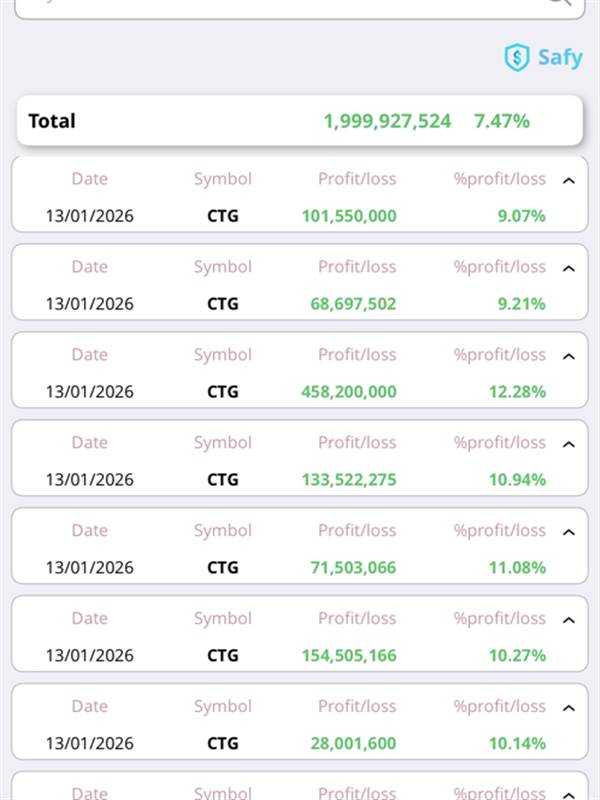Collapse the 101,550,000 profit entry chevron
The width and height of the screenshot is (600, 800).
tap(569, 181)
